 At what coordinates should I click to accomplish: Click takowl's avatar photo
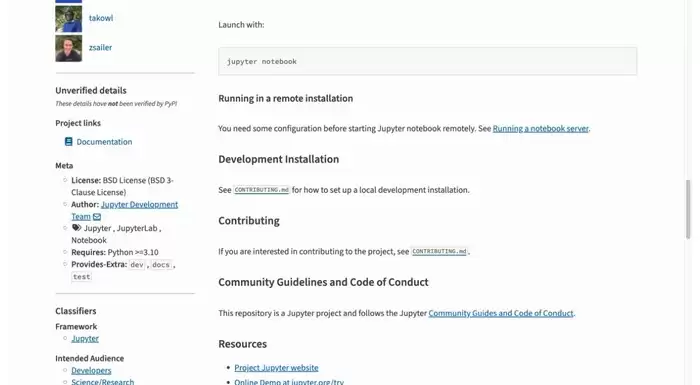pyautogui.click(x=69, y=19)
